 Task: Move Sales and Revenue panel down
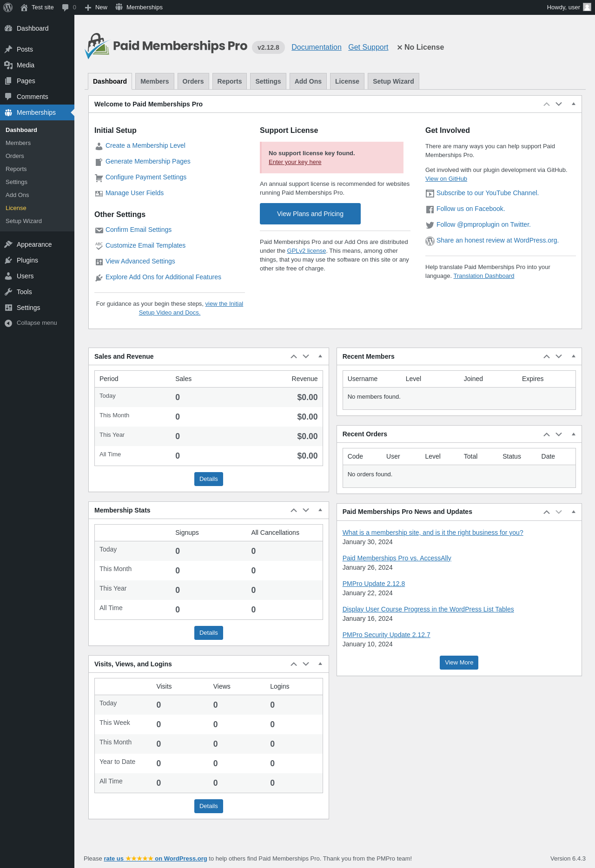coord(306,356)
